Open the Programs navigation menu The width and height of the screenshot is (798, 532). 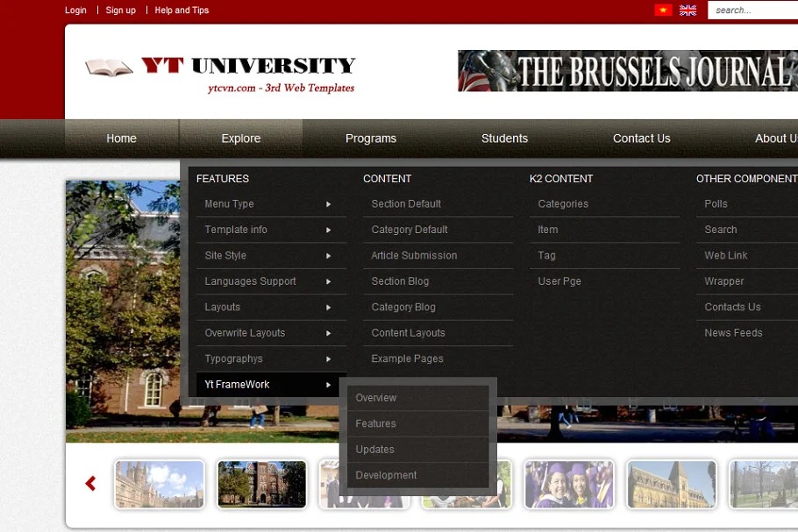[x=370, y=138]
